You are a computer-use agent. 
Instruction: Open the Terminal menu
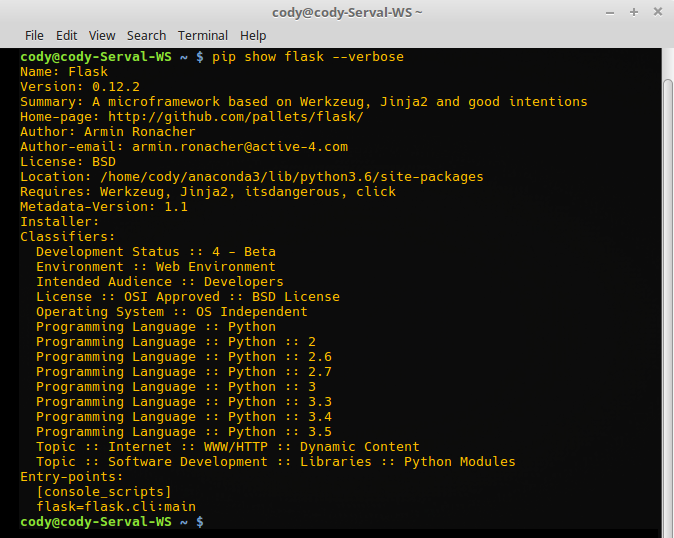point(203,36)
